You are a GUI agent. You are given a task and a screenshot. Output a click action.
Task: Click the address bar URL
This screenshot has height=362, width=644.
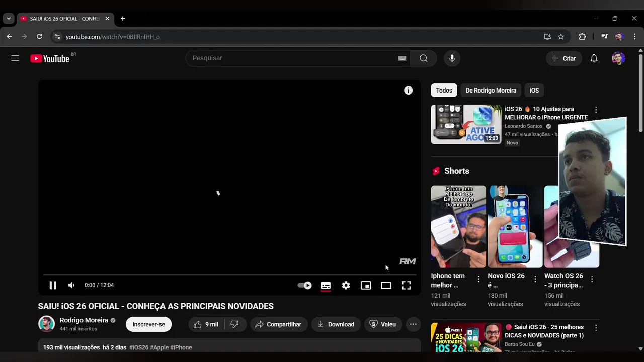113,37
